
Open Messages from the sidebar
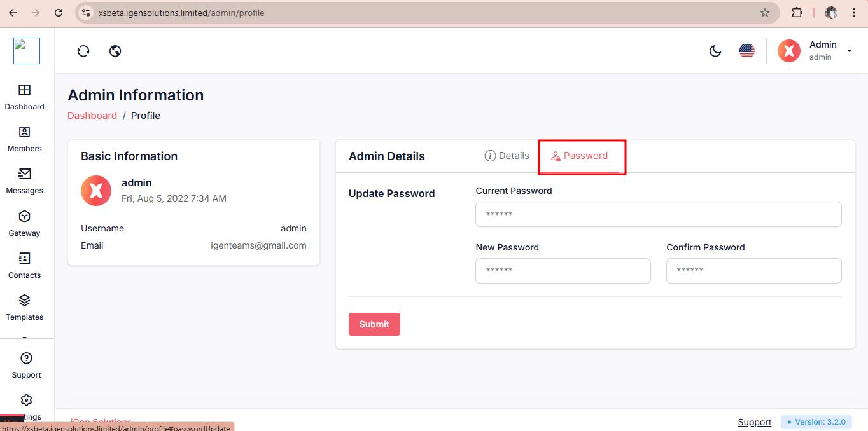(x=24, y=174)
